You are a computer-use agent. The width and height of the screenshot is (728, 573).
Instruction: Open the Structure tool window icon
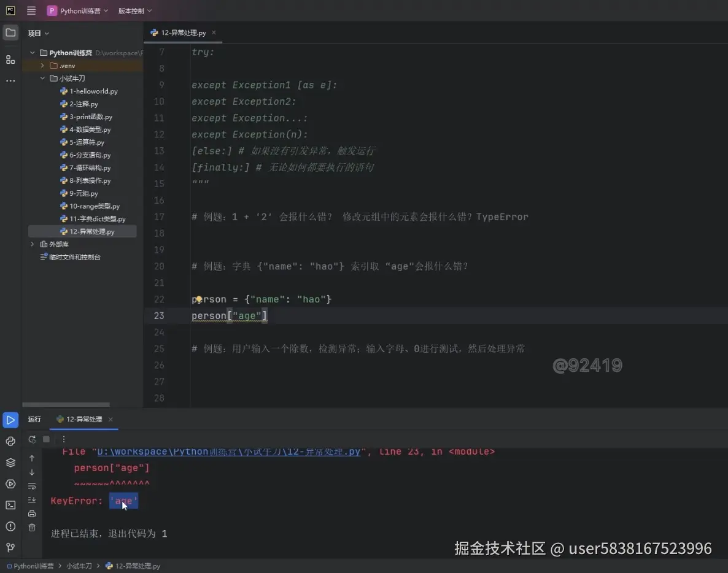point(10,60)
